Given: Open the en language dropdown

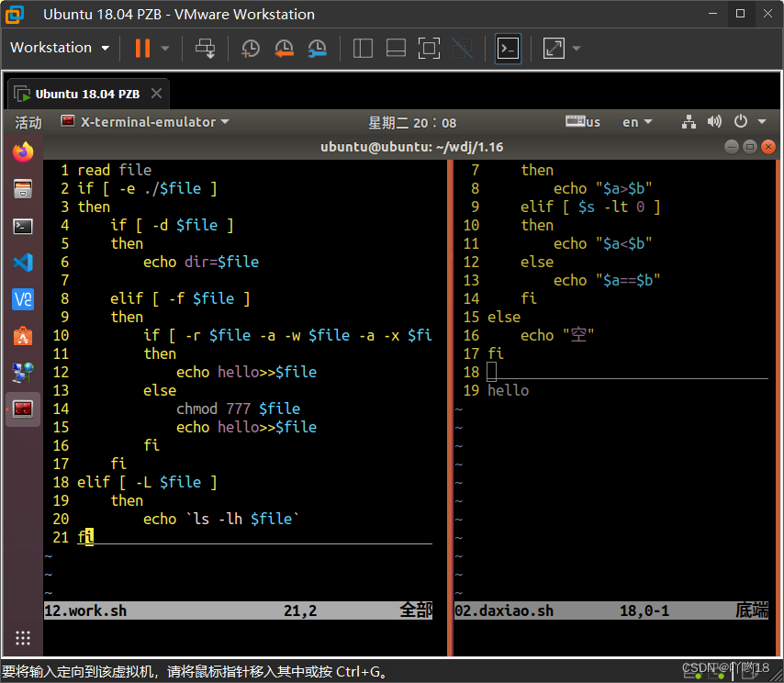Looking at the screenshot, I should click(637, 120).
